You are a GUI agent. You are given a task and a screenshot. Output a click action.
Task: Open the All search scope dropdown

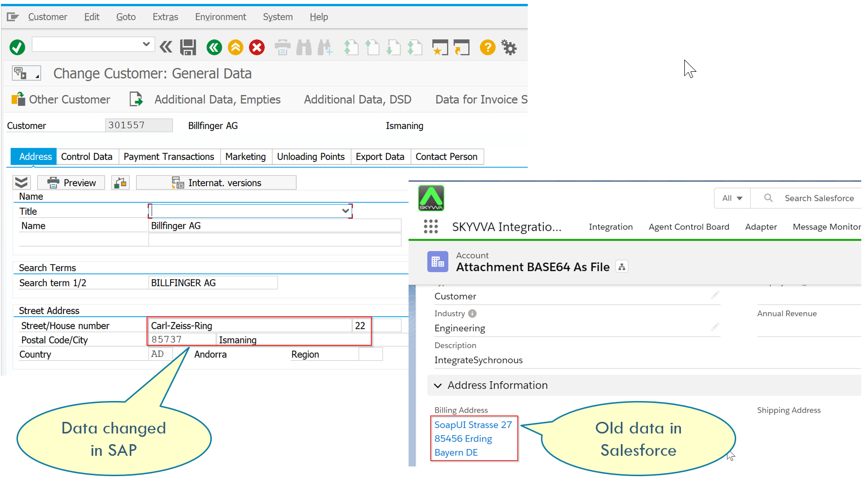(732, 198)
